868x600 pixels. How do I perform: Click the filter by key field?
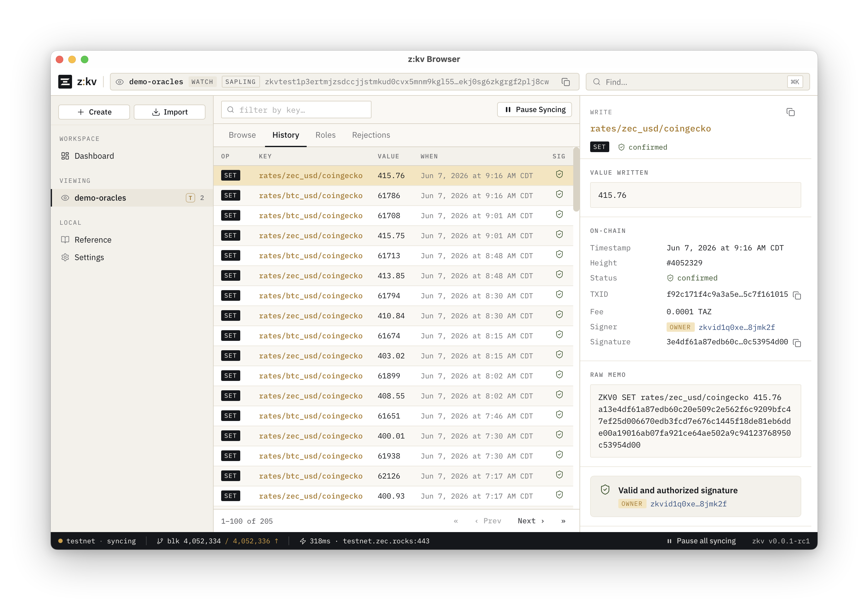pos(296,110)
